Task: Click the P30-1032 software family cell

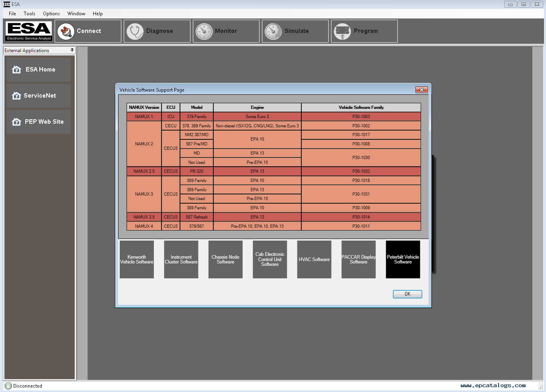Action: 361,171
